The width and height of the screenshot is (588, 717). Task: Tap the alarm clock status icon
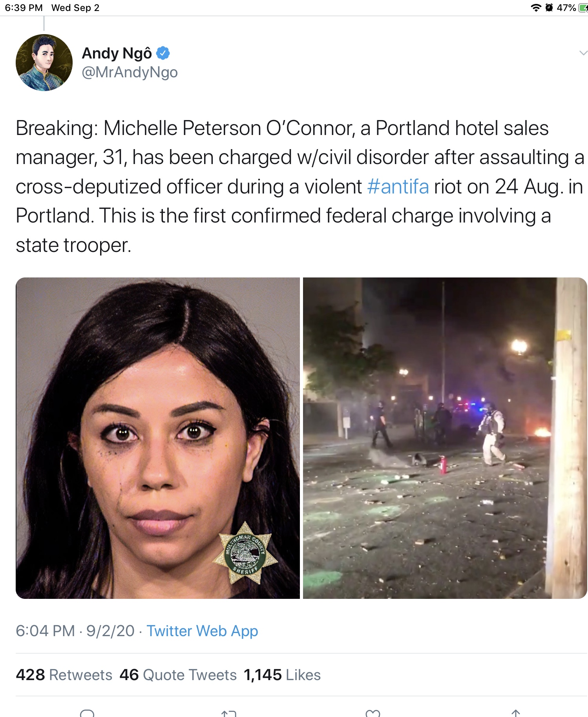tap(549, 7)
